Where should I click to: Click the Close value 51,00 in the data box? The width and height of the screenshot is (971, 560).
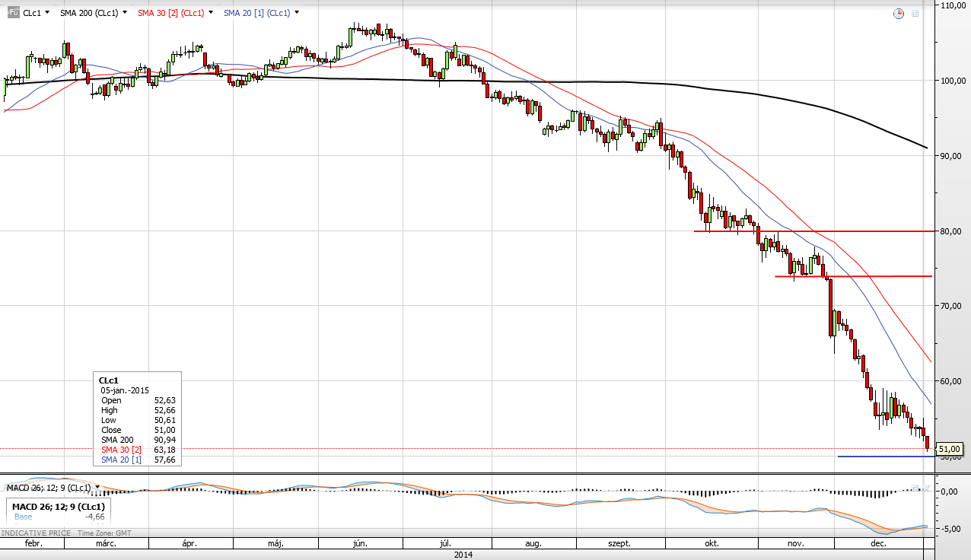[x=164, y=430]
